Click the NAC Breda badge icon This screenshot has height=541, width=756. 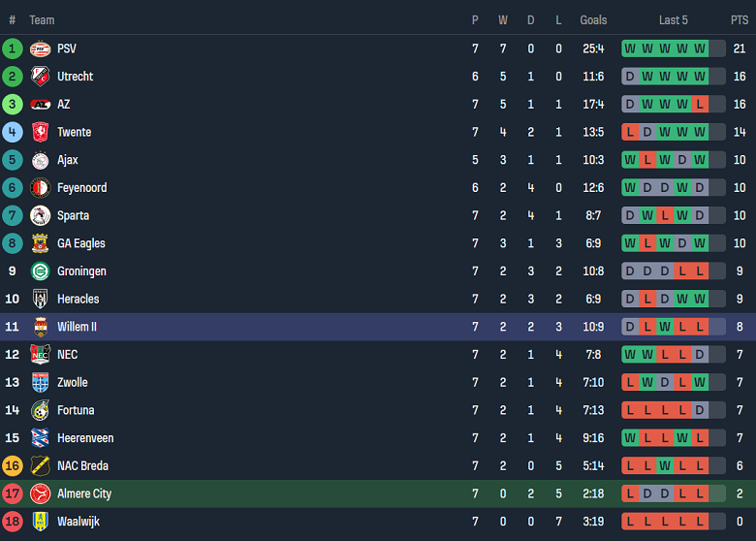[40, 466]
